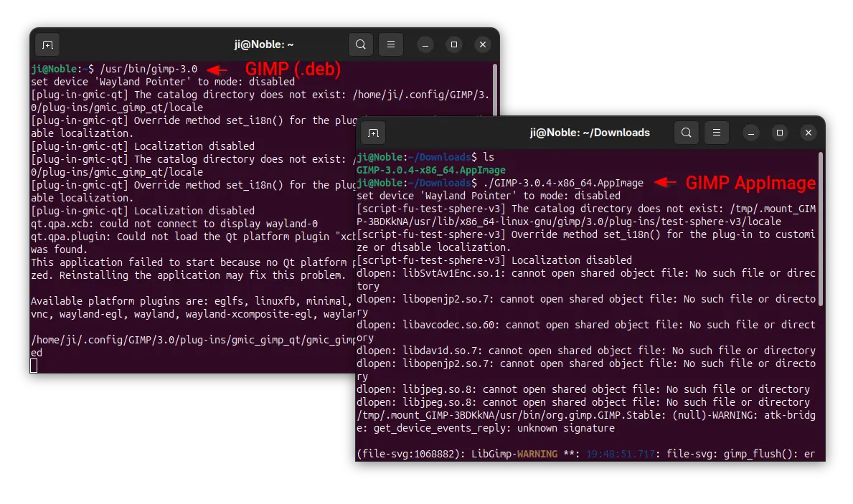Viewport: 853px width, 504px height.
Task: Open hamburger menu in ji@Noble: ~ terminal
Action: pyautogui.click(x=390, y=44)
